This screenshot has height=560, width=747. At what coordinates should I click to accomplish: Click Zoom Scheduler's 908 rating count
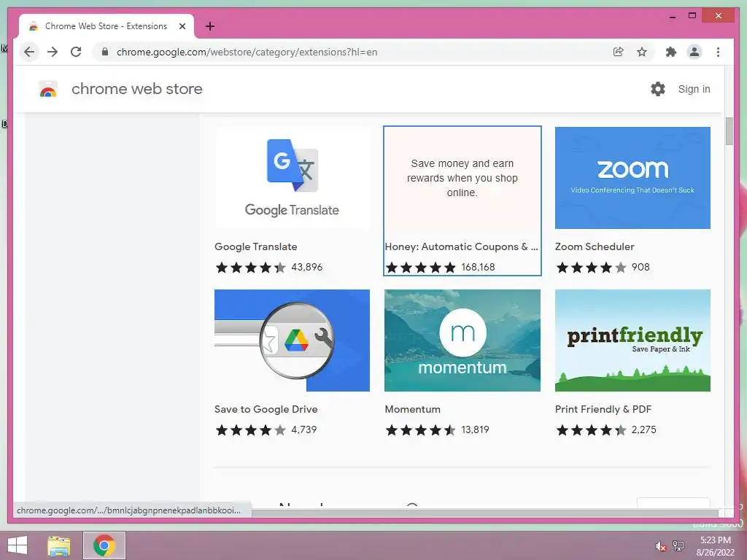pos(640,267)
